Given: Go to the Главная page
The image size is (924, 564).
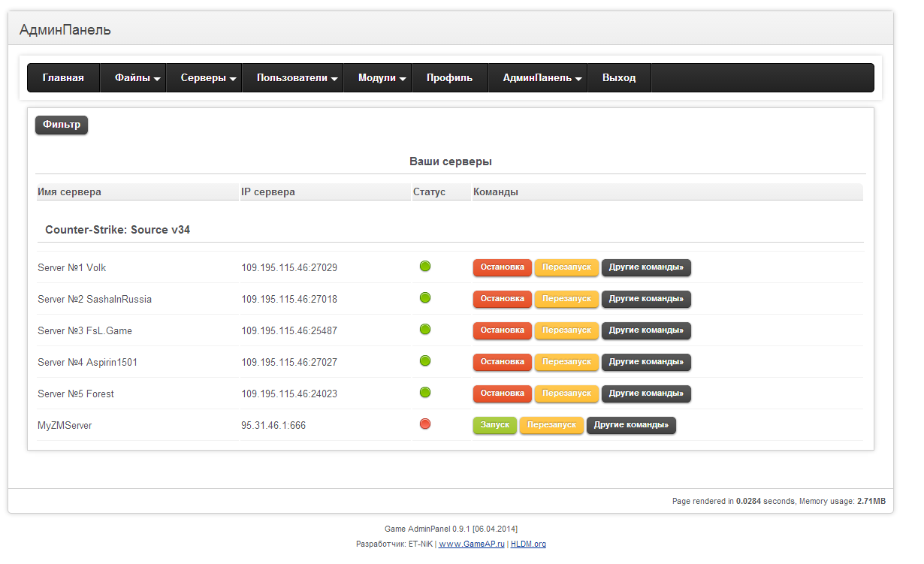Looking at the screenshot, I should (x=63, y=78).
